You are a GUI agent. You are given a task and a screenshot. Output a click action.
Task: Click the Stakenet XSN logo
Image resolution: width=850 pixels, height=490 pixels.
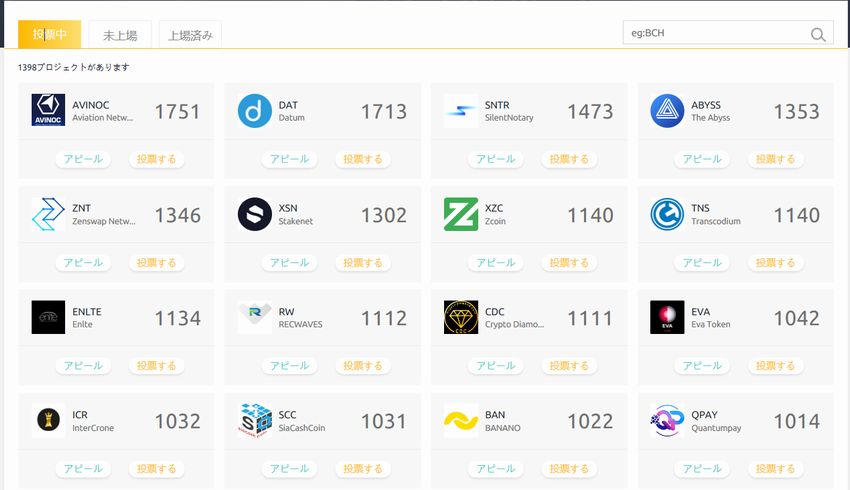[255, 214]
